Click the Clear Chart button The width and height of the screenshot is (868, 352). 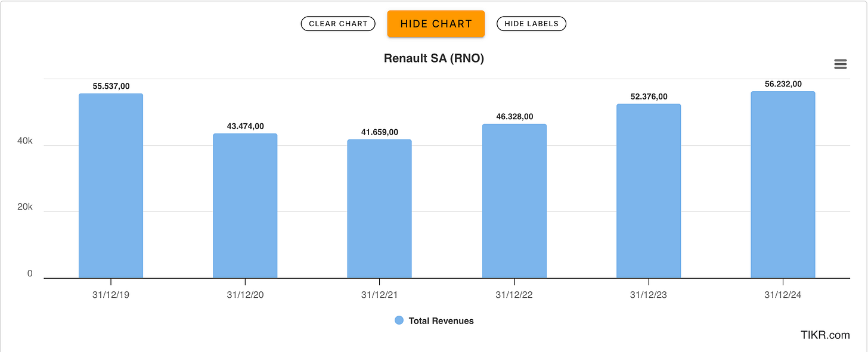coord(338,24)
